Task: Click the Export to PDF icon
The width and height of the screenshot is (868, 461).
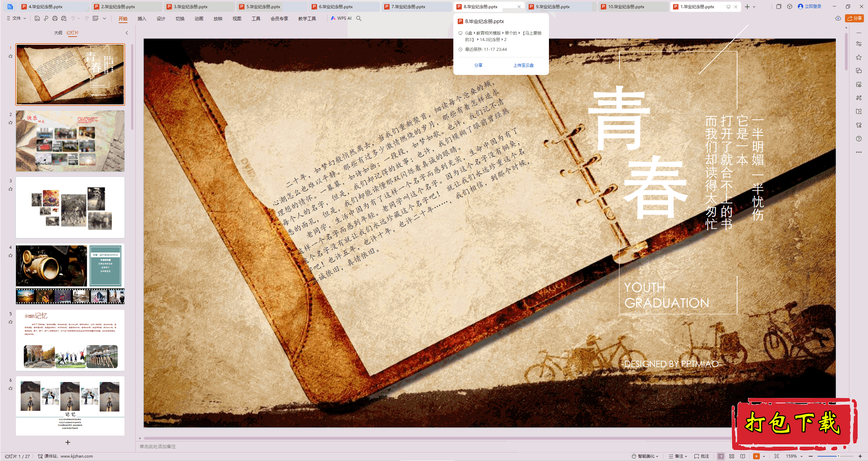Action: point(46,18)
